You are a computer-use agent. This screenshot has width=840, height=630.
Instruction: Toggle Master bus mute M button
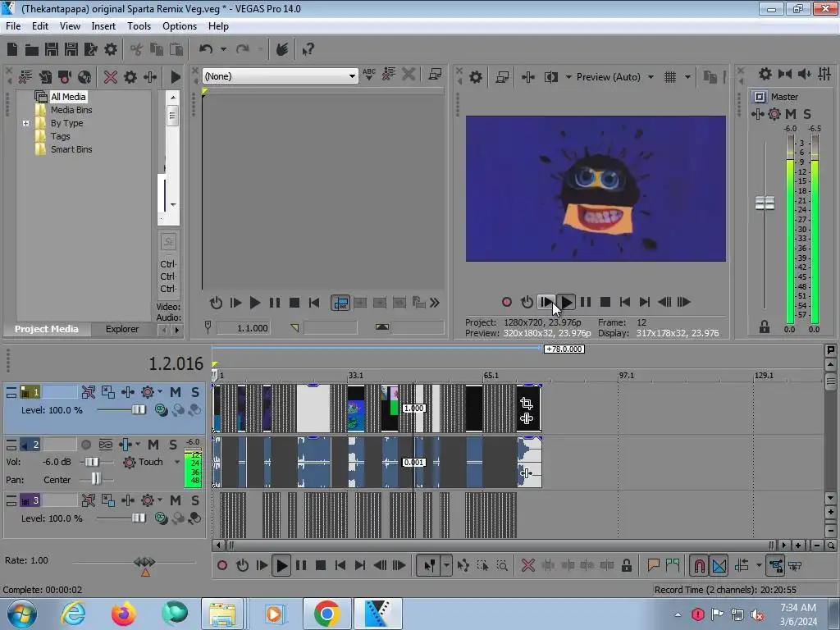point(790,114)
